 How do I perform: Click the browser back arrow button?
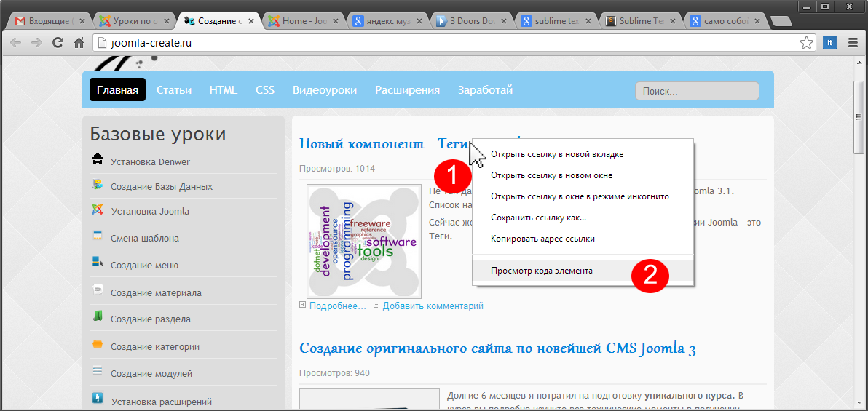[15, 43]
